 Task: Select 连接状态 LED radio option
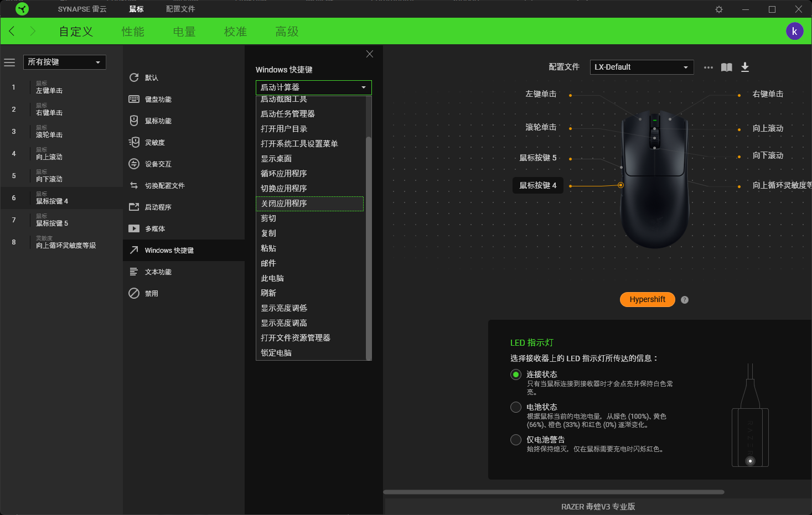(x=516, y=374)
